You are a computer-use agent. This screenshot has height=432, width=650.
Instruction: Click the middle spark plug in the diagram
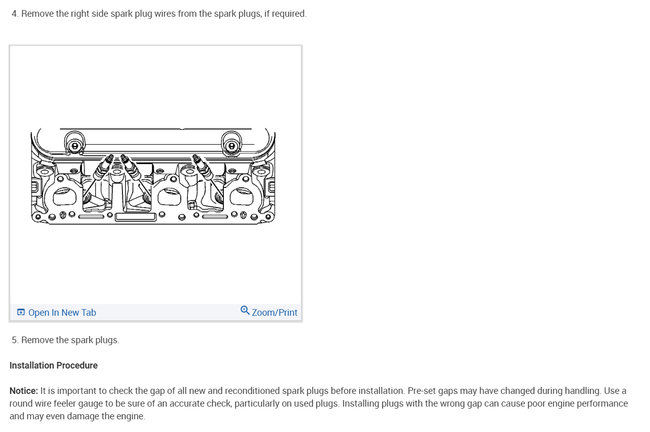click(x=131, y=166)
